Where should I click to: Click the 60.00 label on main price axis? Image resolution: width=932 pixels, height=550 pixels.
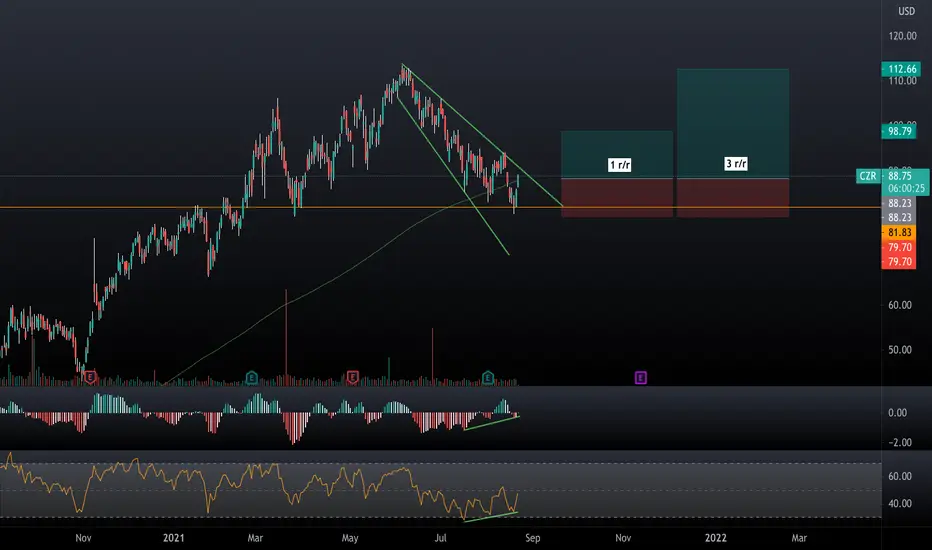point(900,305)
